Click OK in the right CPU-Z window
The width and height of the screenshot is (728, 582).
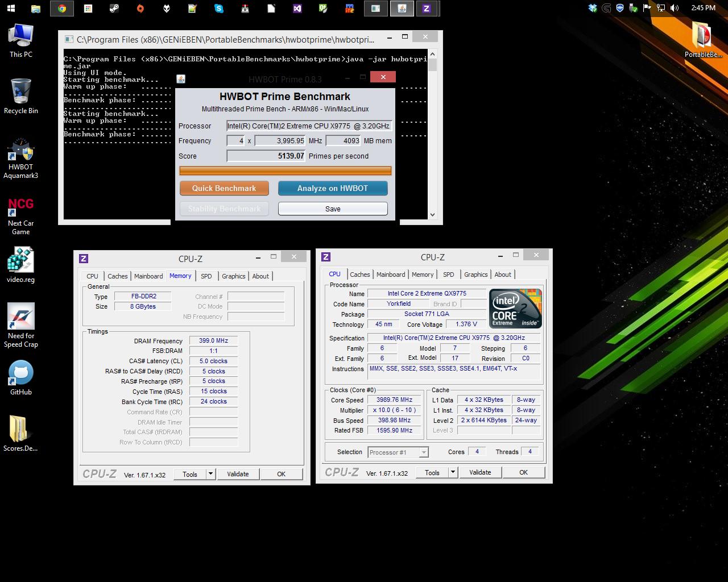(523, 472)
